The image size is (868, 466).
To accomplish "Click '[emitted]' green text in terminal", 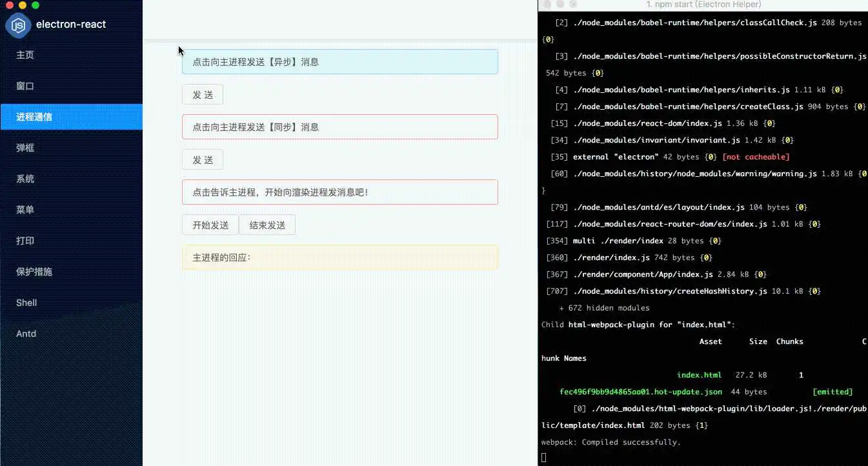I will (833, 392).
